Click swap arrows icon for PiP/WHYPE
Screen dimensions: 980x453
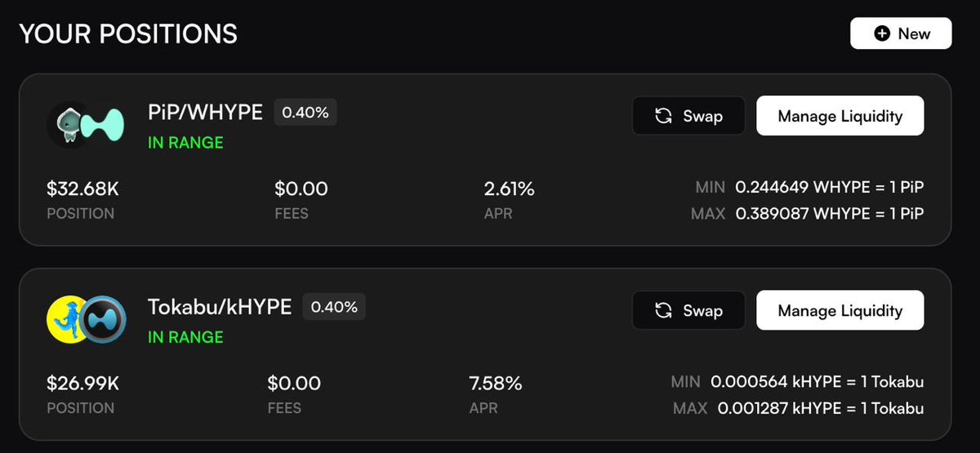coord(664,116)
